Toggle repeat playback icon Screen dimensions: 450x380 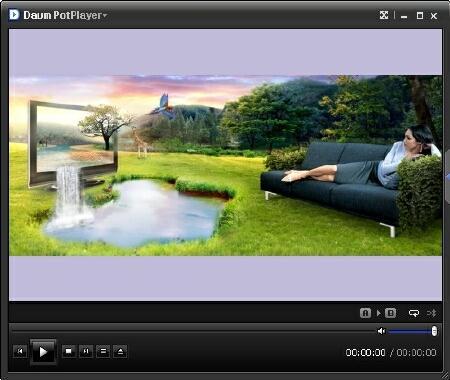click(x=414, y=313)
